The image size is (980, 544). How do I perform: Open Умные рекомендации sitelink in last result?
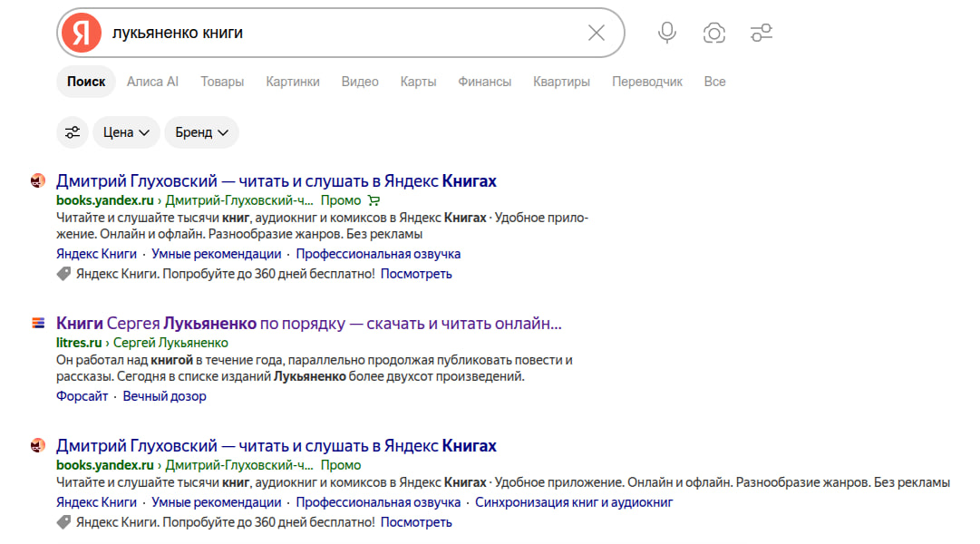217,502
